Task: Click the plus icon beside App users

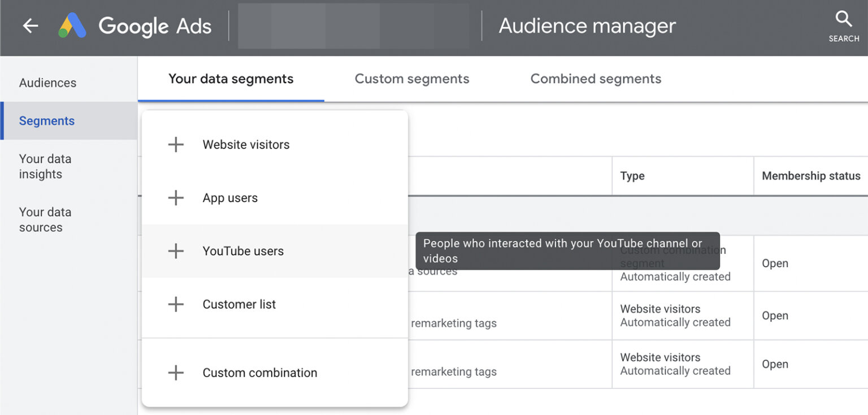Action: [176, 197]
